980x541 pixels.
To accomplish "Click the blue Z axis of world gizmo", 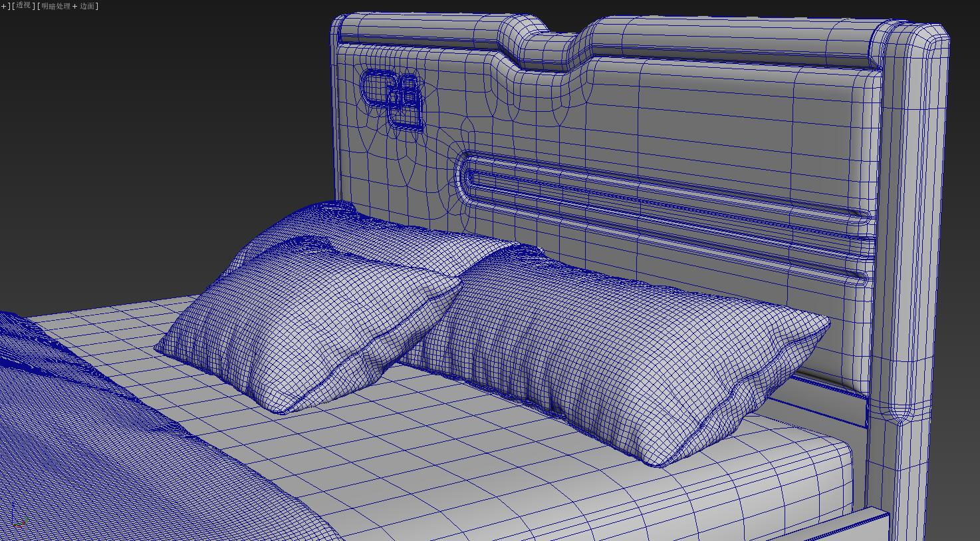I will pyautogui.click(x=13, y=512).
